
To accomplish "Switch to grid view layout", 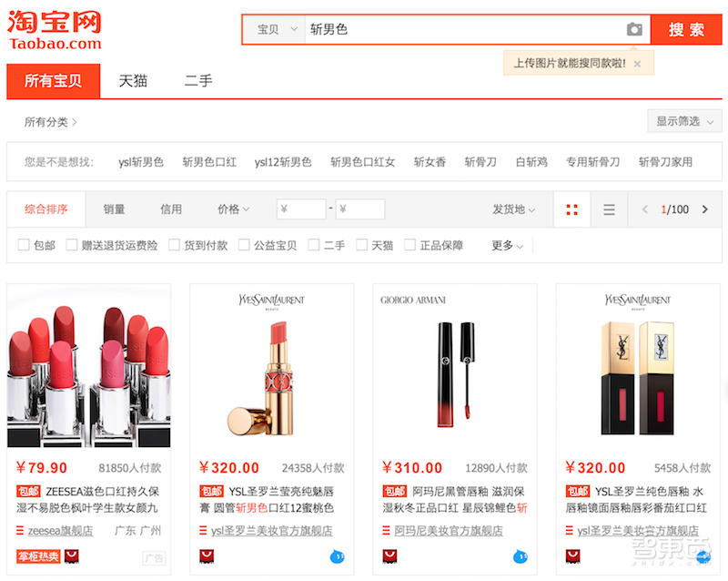I will [571, 209].
